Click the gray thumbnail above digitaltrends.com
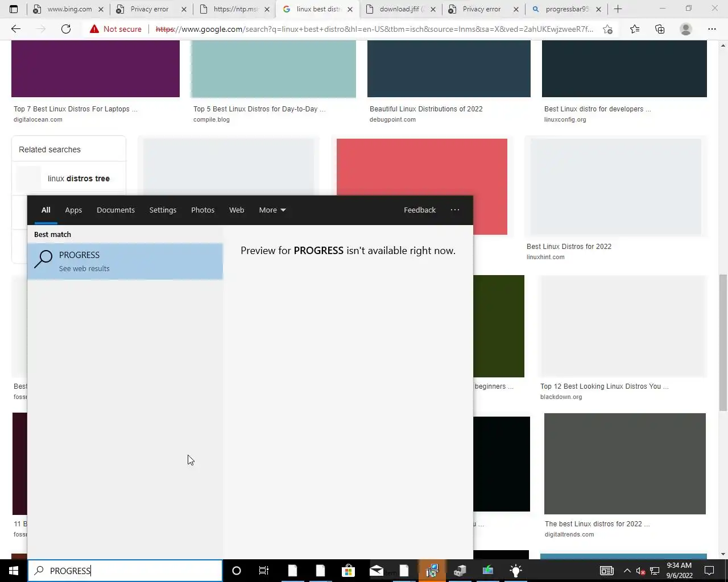728x582 pixels. [624, 464]
